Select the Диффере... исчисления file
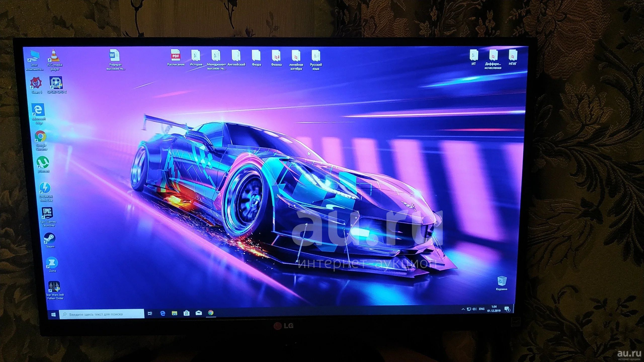 (x=493, y=59)
